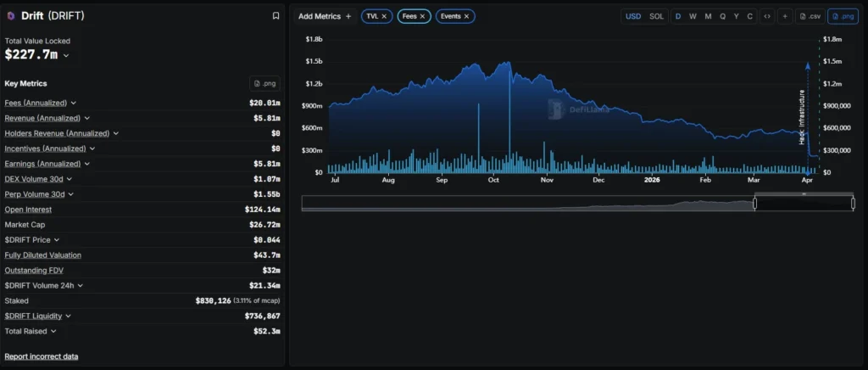This screenshot has width=868, height=370.
Task: Remove the Fees metric chip
Action: [423, 16]
